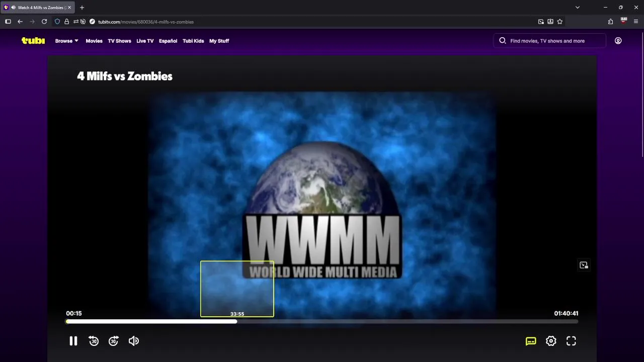
Task: Open the site permissions icon in the address bar
Action: coord(75,22)
